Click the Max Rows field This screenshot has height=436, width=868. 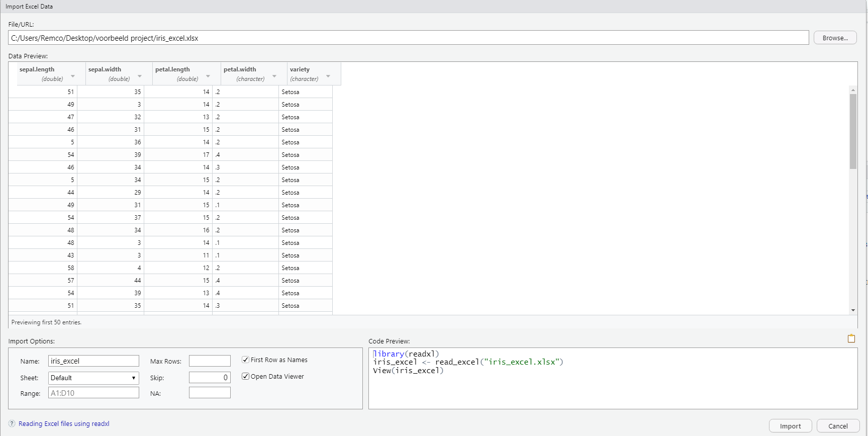(210, 361)
